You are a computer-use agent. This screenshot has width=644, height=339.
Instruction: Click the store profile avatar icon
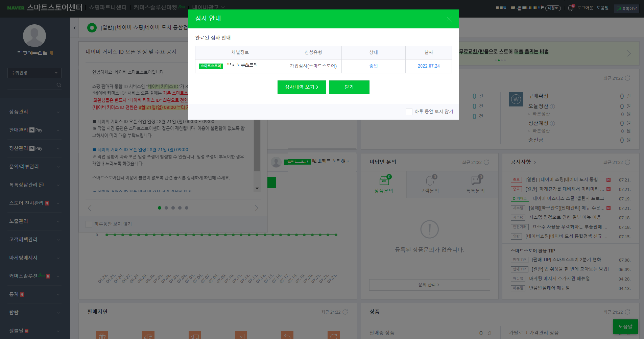[276, 162]
